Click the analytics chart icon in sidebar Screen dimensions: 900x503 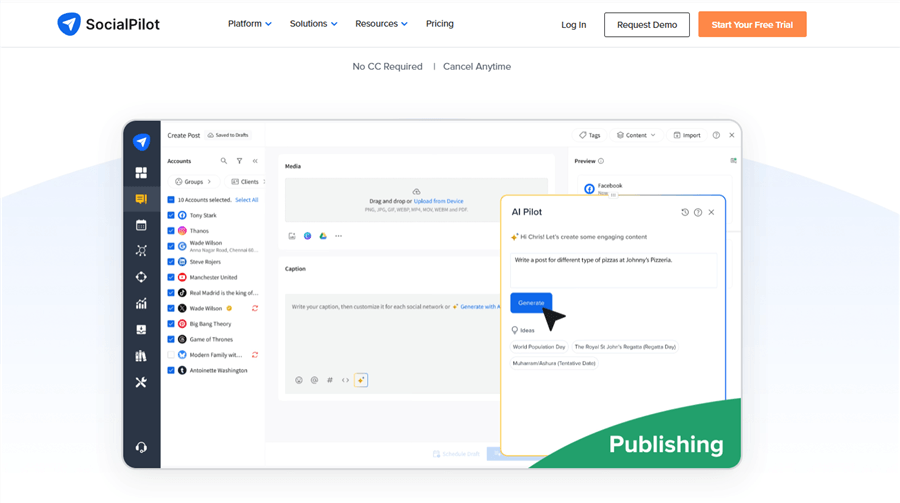point(141,303)
